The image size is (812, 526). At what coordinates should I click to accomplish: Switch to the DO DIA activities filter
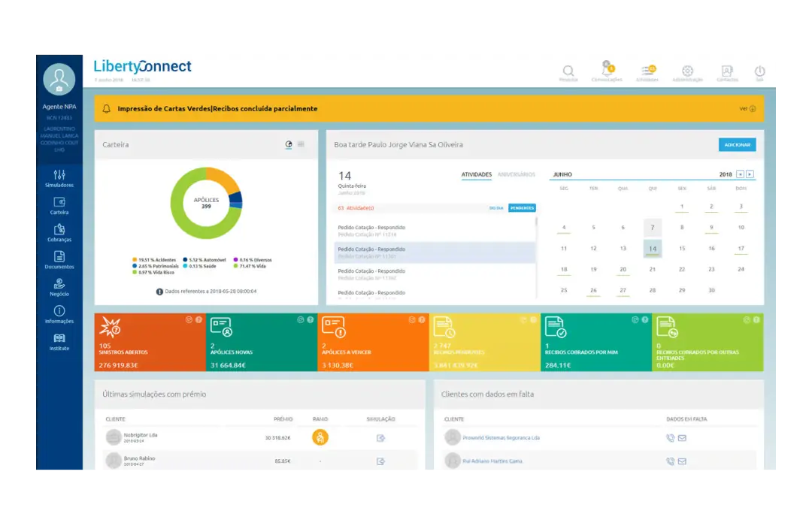[496, 207]
